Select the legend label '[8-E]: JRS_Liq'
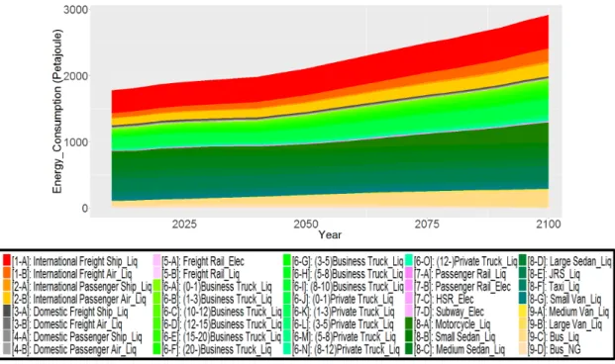The image size is (615, 364). (x=554, y=273)
